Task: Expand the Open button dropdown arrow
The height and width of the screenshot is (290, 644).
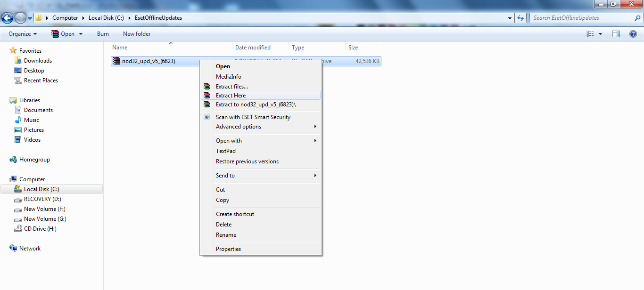Action: tap(81, 34)
